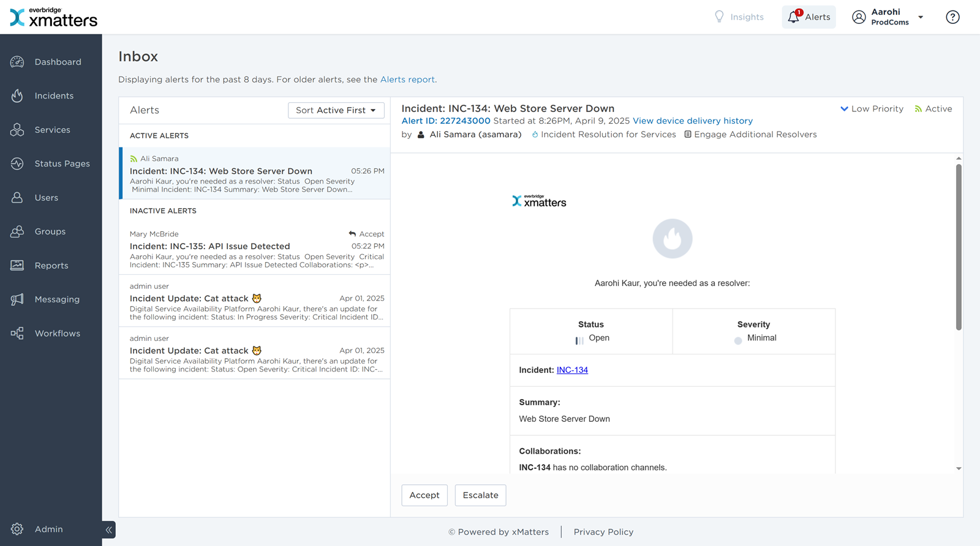Click the Users person icon in sidebar

(17, 198)
